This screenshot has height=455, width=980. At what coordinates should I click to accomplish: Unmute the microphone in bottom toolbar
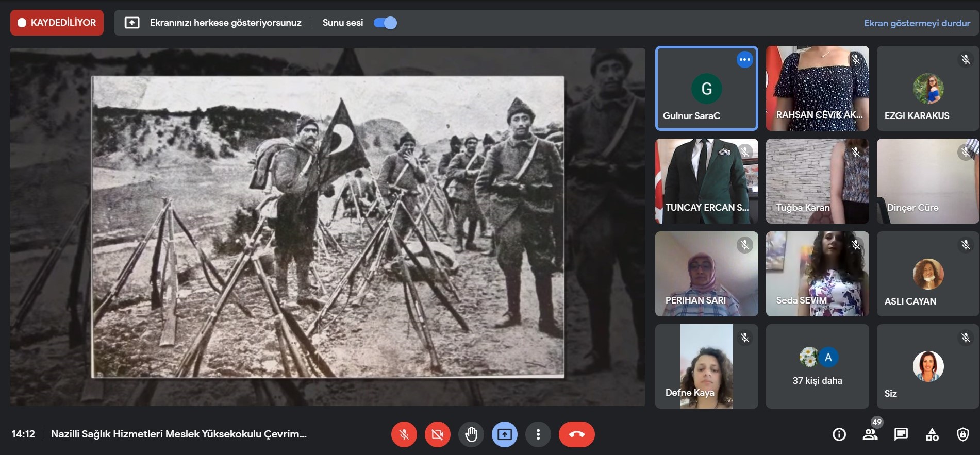pos(404,434)
